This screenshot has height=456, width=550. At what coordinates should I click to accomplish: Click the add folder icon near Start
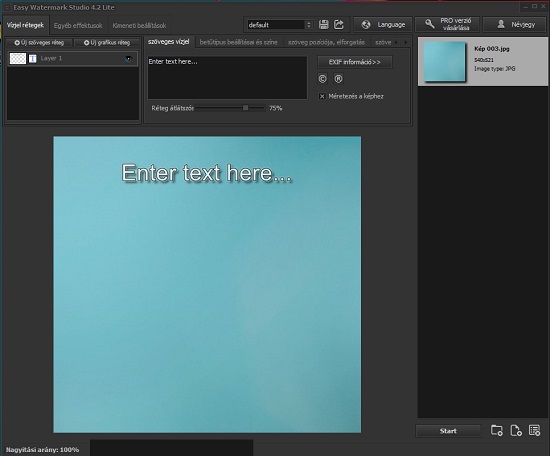point(497,430)
